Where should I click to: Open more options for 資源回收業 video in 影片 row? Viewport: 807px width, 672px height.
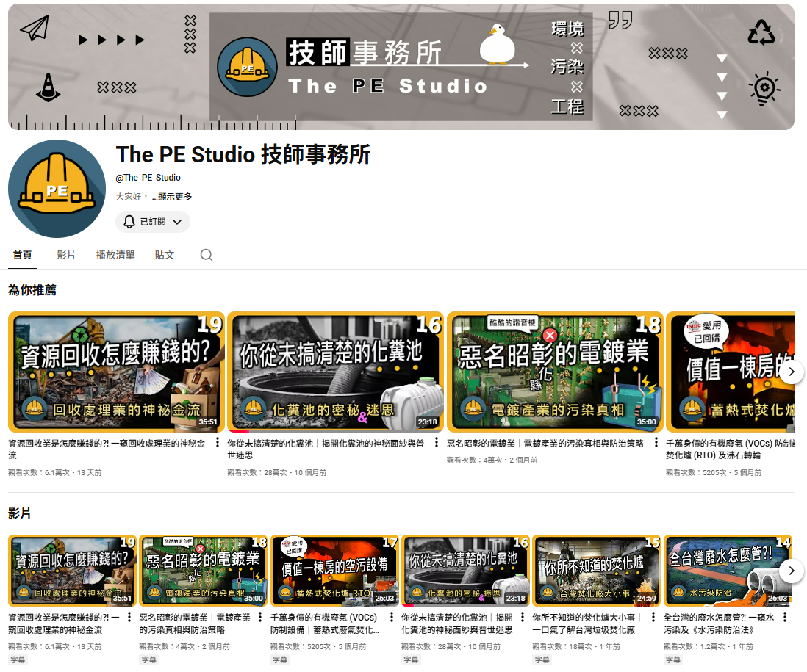(129, 616)
